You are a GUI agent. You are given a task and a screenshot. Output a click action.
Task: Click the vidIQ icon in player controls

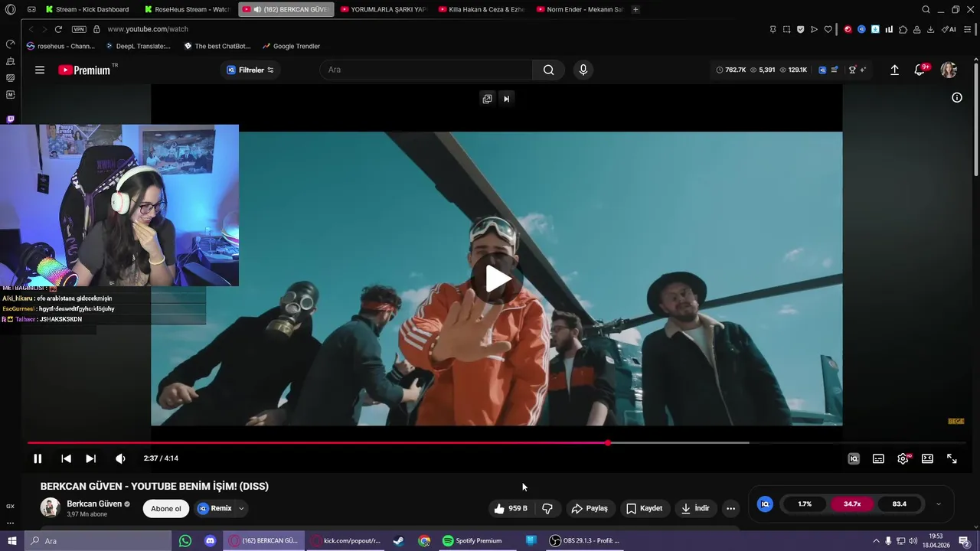tap(854, 458)
